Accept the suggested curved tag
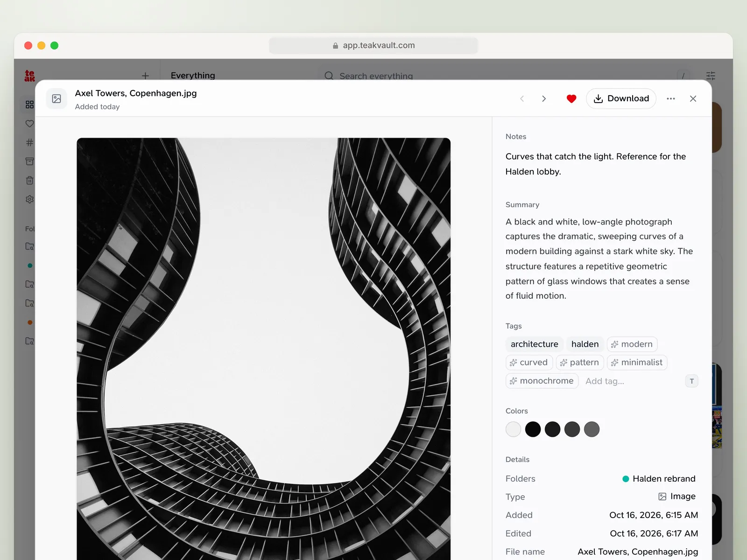The image size is (747, 560). click(529, 363)
